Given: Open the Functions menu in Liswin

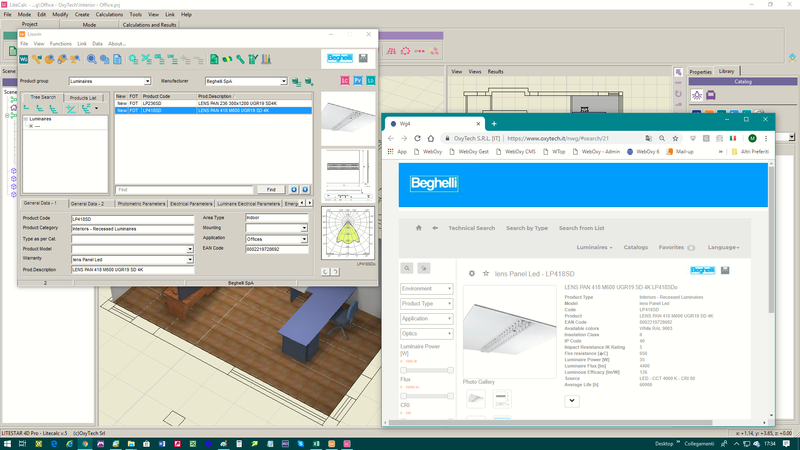Looking at the screenshot, I should click(x=61, y=44).
